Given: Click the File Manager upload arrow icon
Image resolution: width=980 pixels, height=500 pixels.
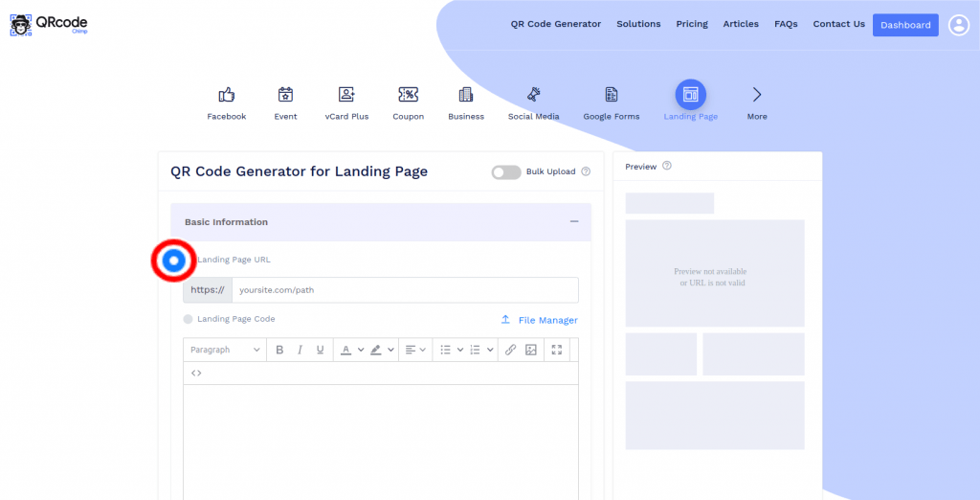Looking at the screenshot, I should (505, 320).
